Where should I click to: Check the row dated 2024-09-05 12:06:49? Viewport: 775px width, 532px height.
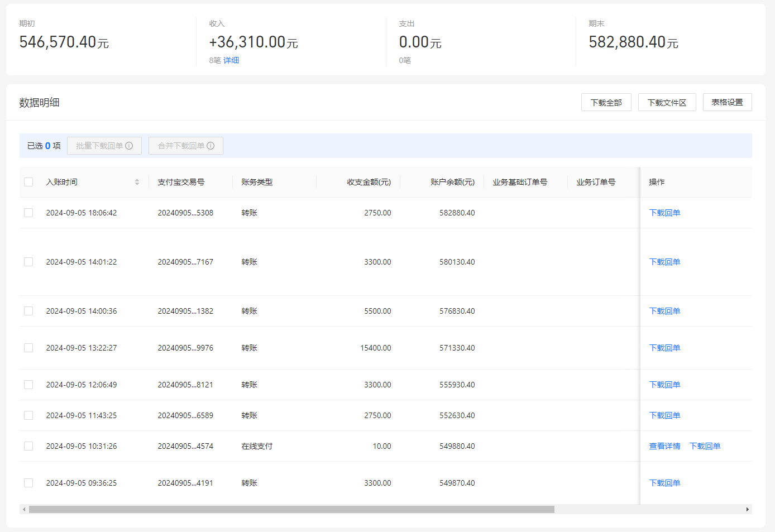tap(28, 385)
